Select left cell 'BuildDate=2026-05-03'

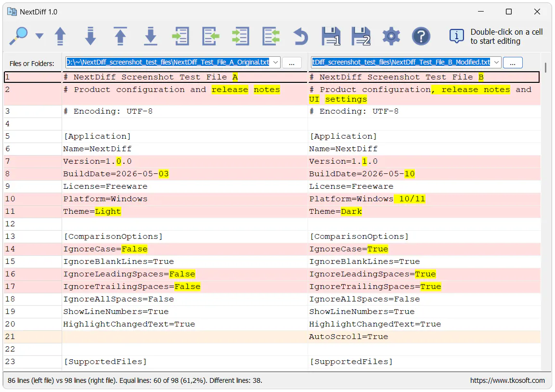point(184,174)
